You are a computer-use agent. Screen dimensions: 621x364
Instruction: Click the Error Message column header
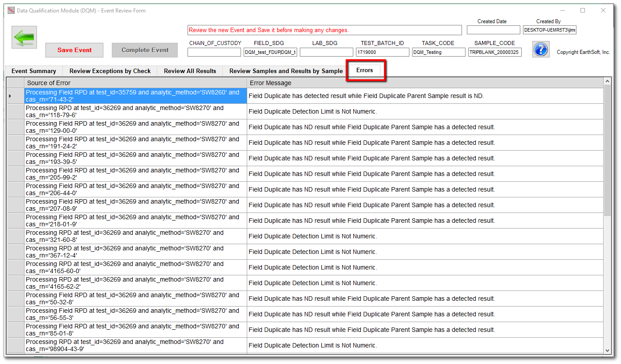(425, 83)
